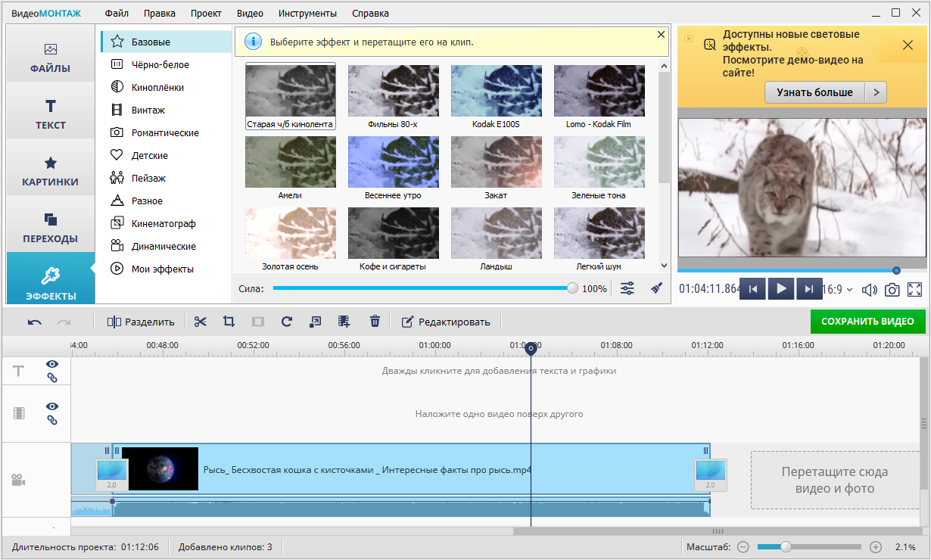
Task: Click the scissors cut icon in toolbar
Action: [200, 322]
